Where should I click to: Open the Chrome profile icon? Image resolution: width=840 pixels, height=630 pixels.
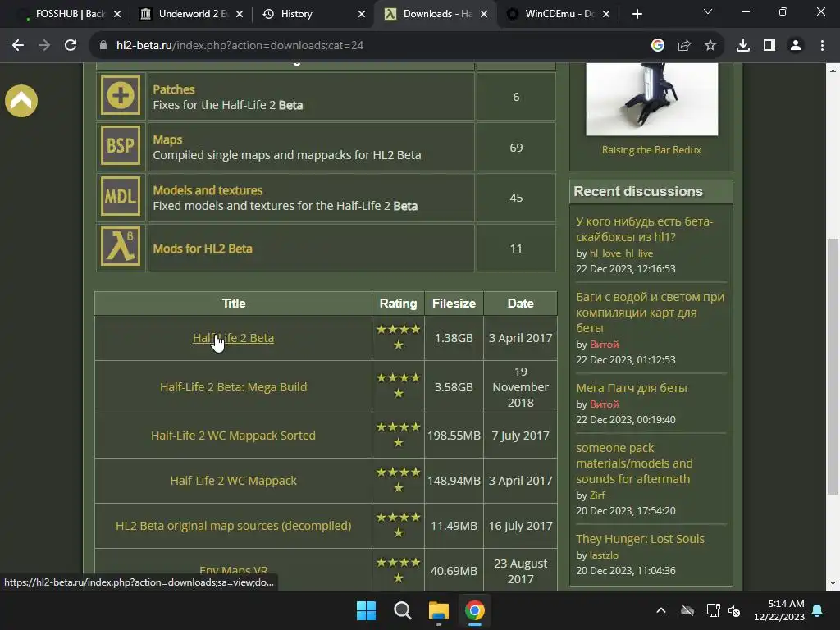click(796, 46)
